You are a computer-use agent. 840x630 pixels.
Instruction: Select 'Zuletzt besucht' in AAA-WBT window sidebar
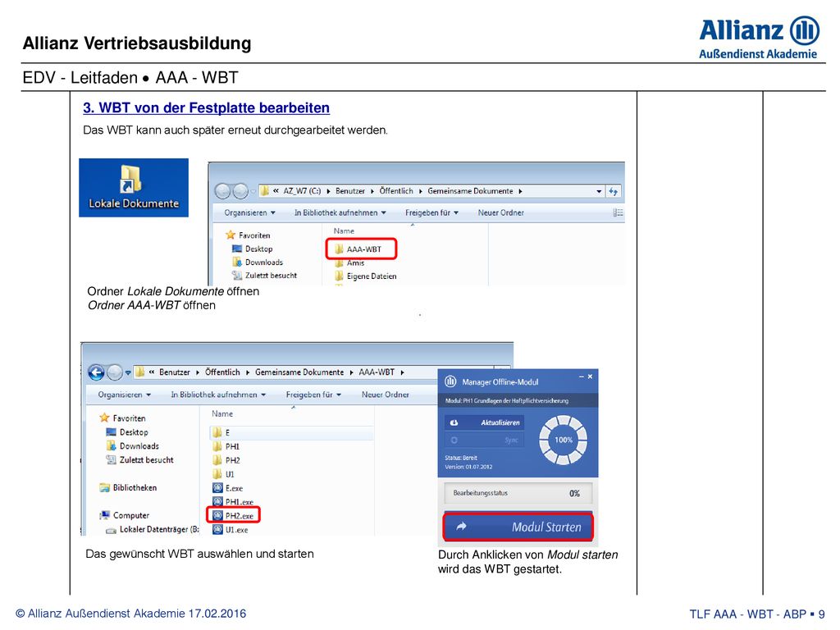[139, 459]
